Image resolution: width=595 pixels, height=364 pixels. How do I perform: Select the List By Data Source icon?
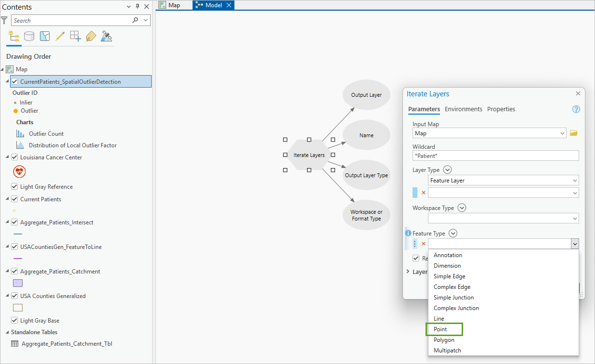[x=29, y=36]
